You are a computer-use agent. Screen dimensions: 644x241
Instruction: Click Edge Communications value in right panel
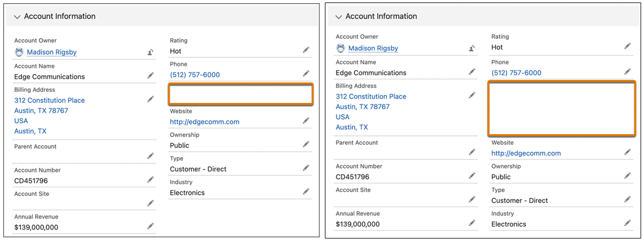(371, 72)
